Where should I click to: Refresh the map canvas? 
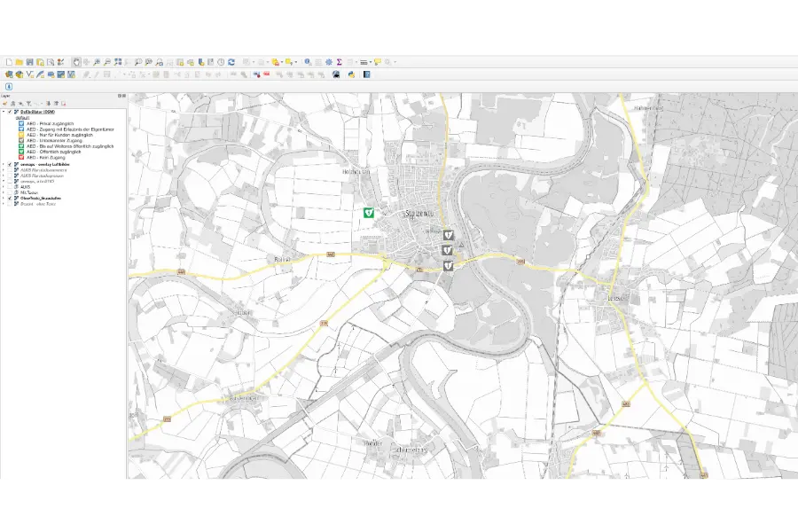coord(231,62)
